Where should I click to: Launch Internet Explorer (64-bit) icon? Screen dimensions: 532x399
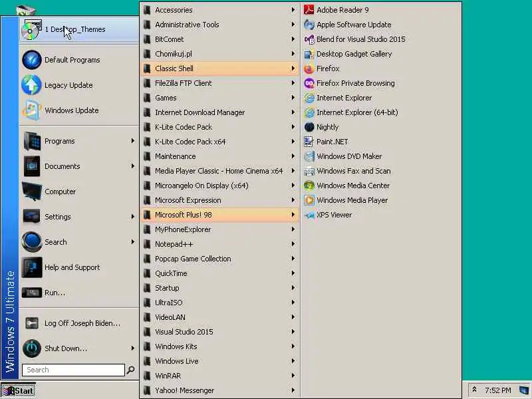(309, 112)
